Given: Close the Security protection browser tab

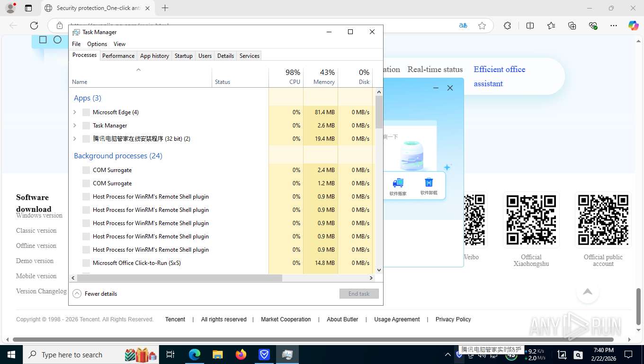Looking at the screenshot, I should [x=147, y=8].
